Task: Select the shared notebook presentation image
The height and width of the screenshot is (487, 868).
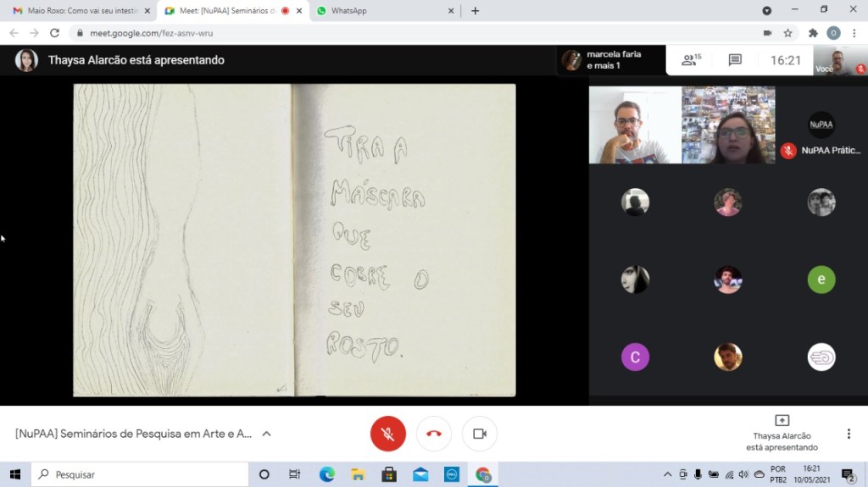Action: pos(294,240)
